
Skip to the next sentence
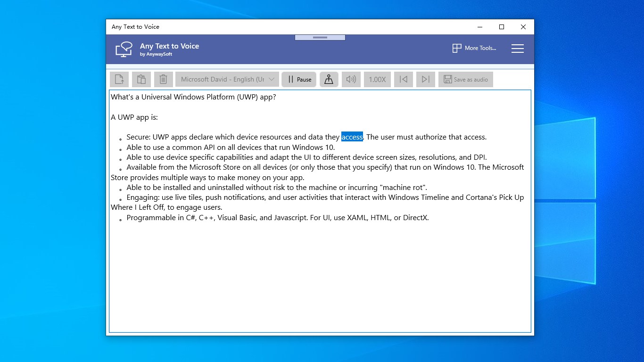coord(426,79)
